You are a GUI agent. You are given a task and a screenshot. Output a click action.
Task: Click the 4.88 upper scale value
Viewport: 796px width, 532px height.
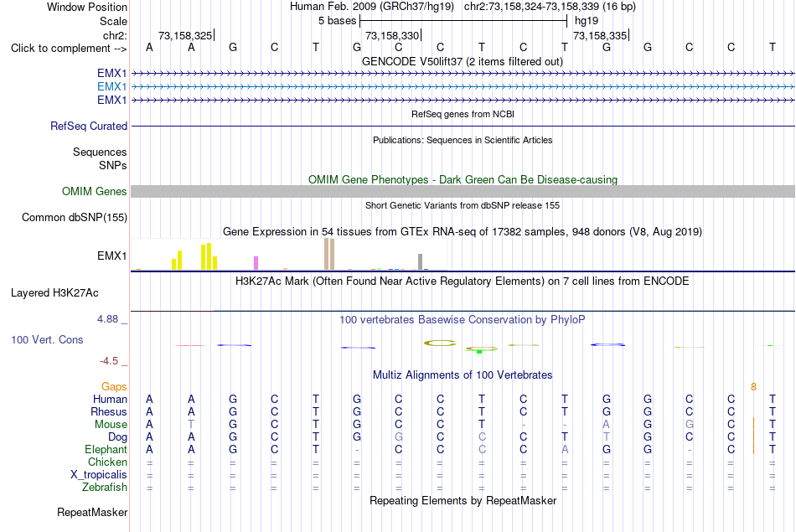pyautogui.click(x=107, y=319)
